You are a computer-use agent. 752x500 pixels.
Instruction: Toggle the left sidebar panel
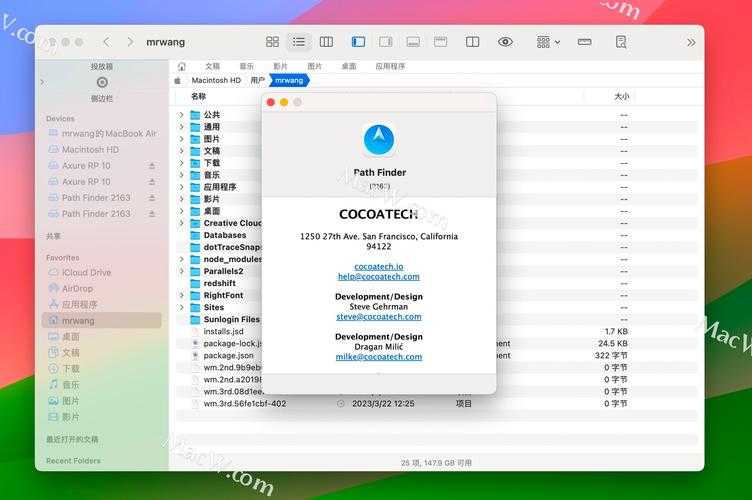pyautogui.click(x=358, y=42)
